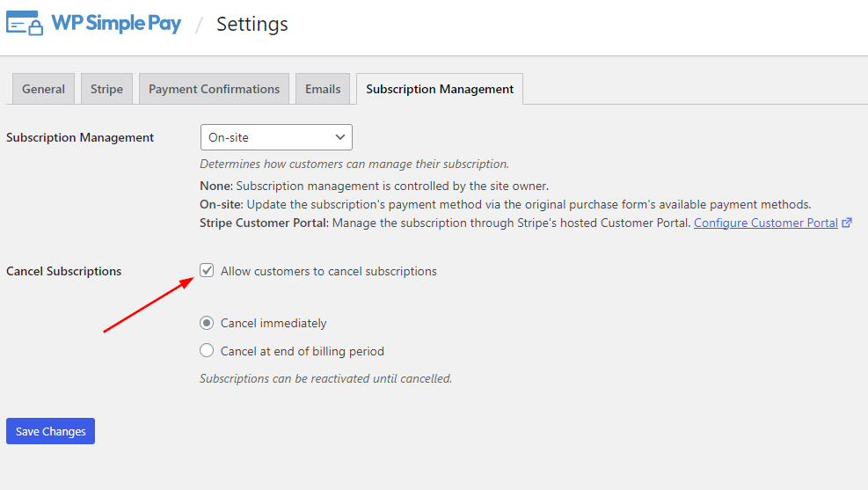
Task: Open the Subscription Management On-site dropdown
Action: pos(275,137)
